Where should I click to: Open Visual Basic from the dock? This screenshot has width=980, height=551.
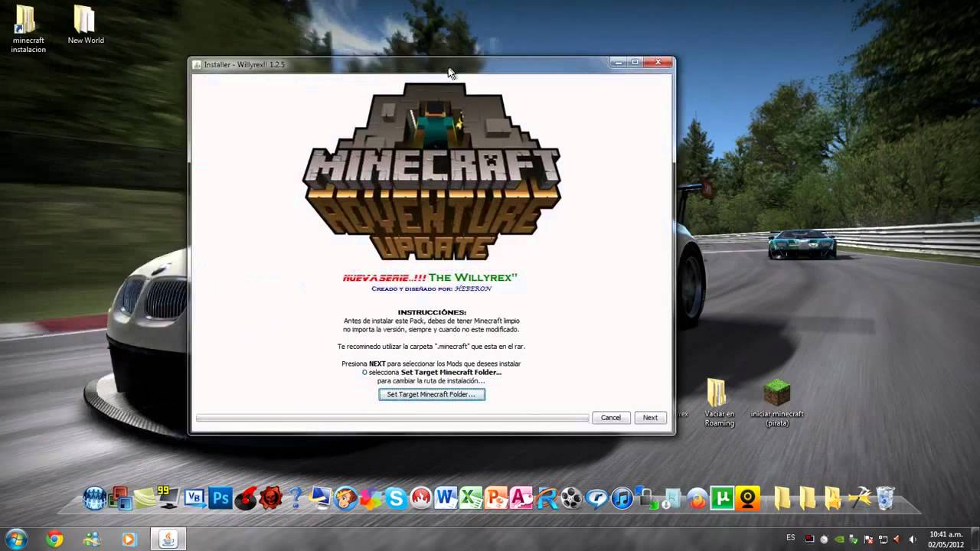(x=194, y=499)
